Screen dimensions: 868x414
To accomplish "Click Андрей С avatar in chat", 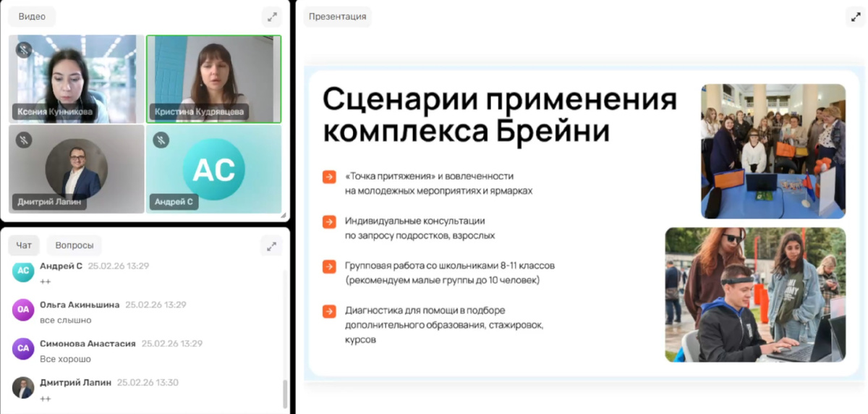I will click(23, 271).
